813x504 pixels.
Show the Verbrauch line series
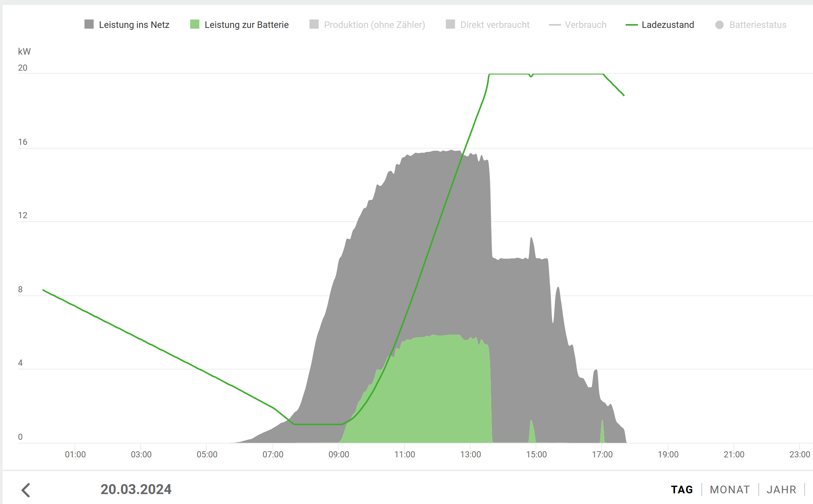click(x=586, y=25)
